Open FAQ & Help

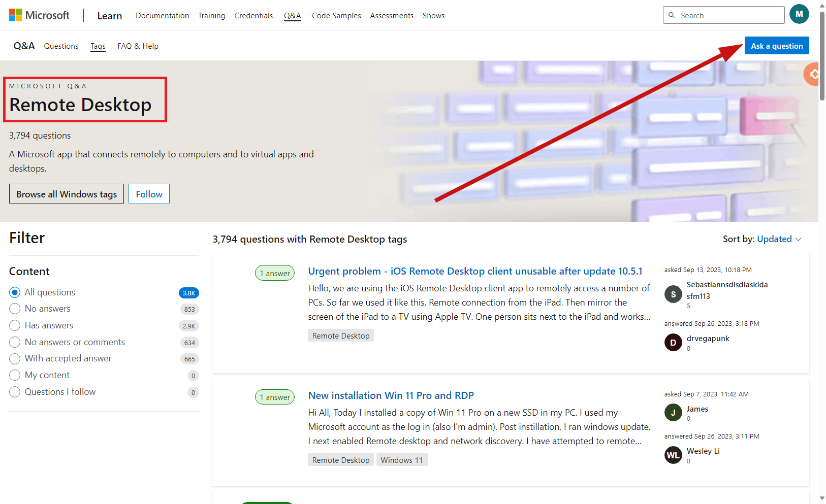(138, 46)
